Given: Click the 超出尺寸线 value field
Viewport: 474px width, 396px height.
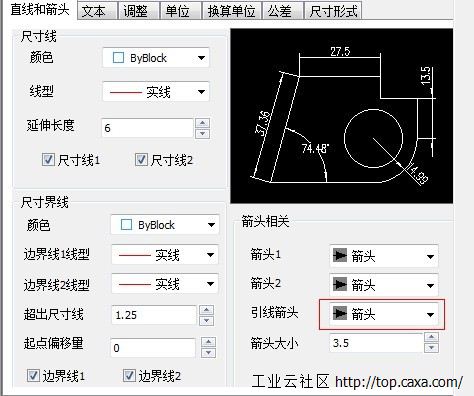Looking at the screenshot, I should [154, 315].
